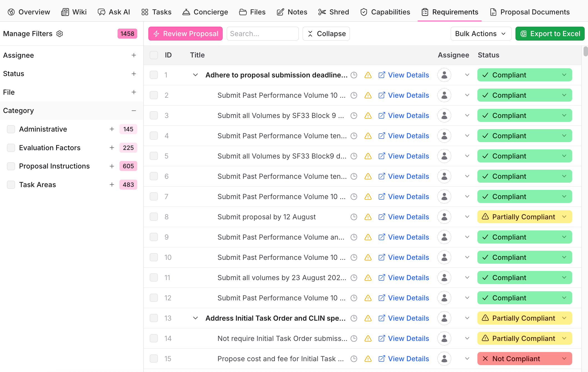Click plus icon next to Task Areas
Viewport: 588px width, 372px height.
pos(112,185)
